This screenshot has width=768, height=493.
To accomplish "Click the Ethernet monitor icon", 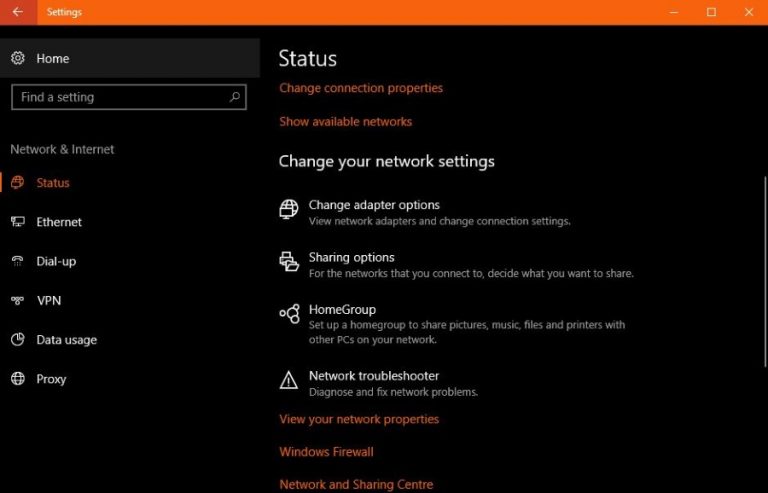I will (x=18, y=222).
